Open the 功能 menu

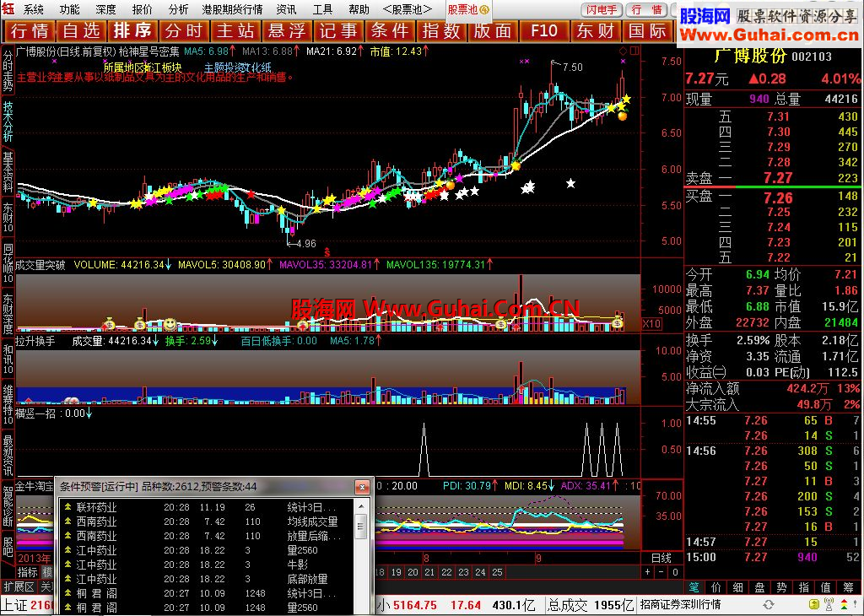pyautogui.click(x=69, y=9)
